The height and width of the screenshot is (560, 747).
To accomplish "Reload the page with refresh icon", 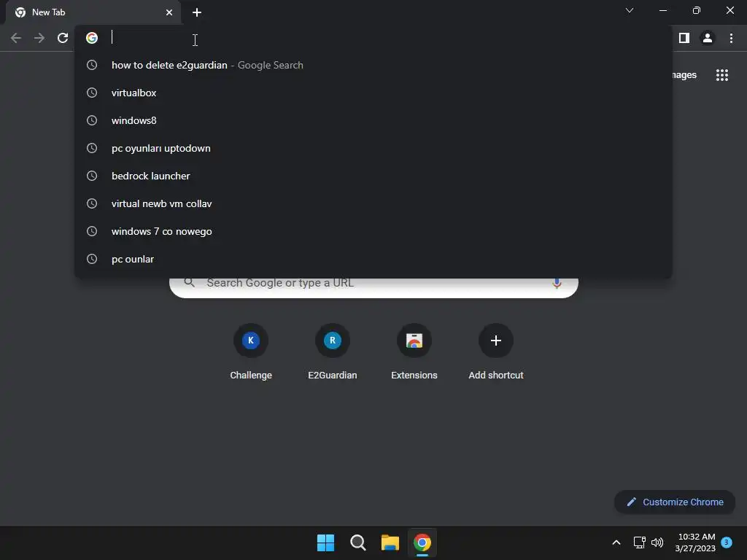I will click(63, 38).
